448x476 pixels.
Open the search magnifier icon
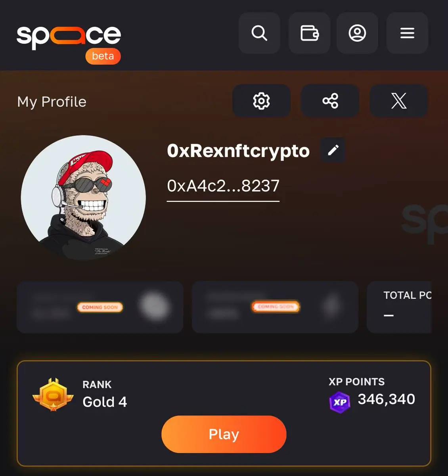tap(259, 33)
